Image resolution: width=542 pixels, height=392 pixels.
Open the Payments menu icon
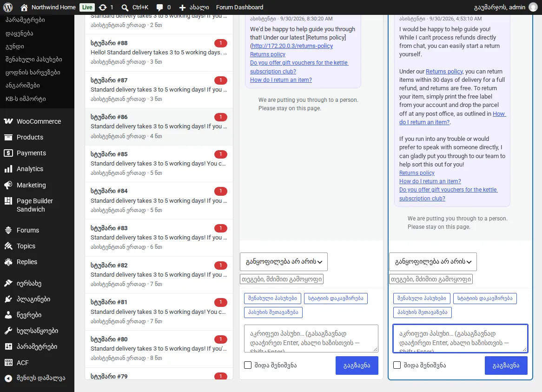click(8, 153)
